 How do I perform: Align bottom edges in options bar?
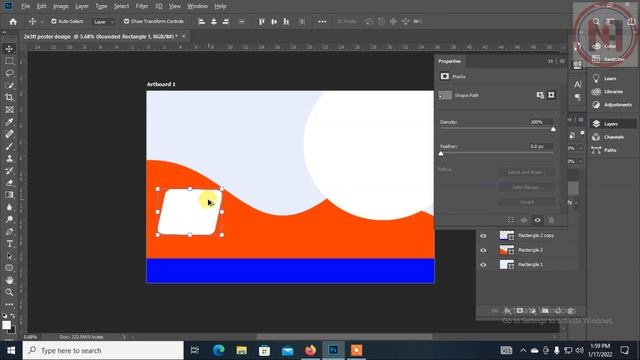(x=286, y=22)
